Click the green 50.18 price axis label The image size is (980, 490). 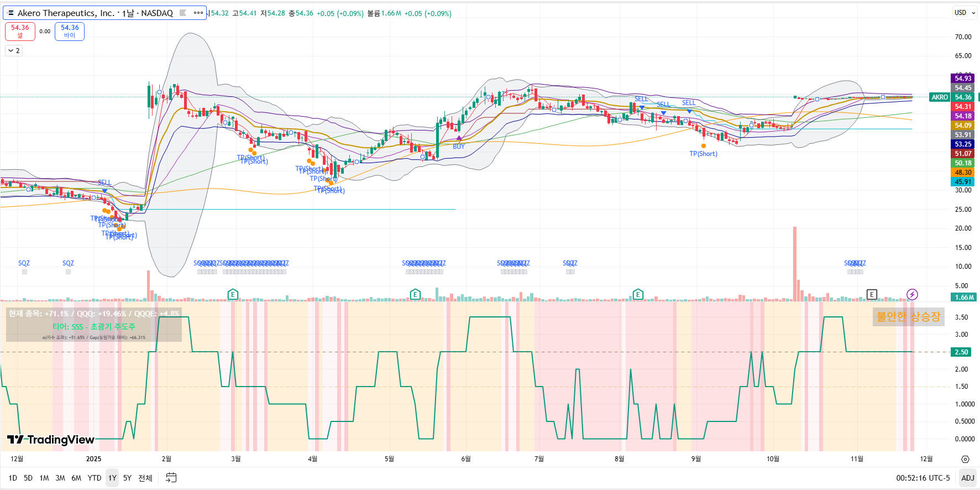(963, 163)
